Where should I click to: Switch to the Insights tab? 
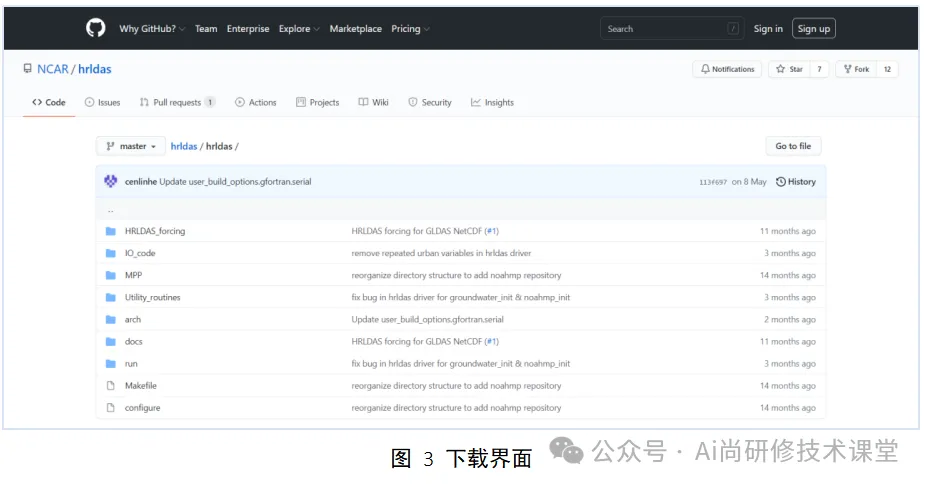coord(492,102)
